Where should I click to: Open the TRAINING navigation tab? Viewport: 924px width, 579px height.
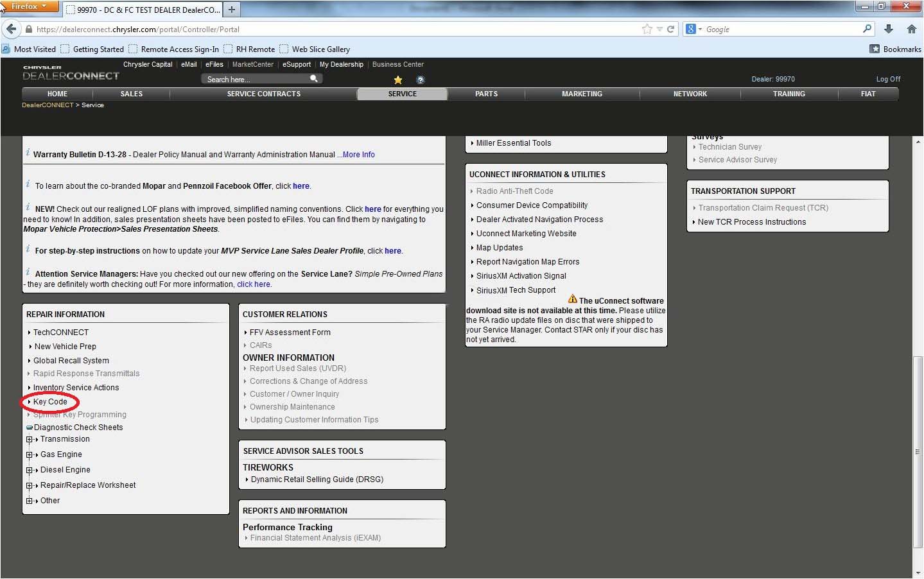[x=789, y=94]
